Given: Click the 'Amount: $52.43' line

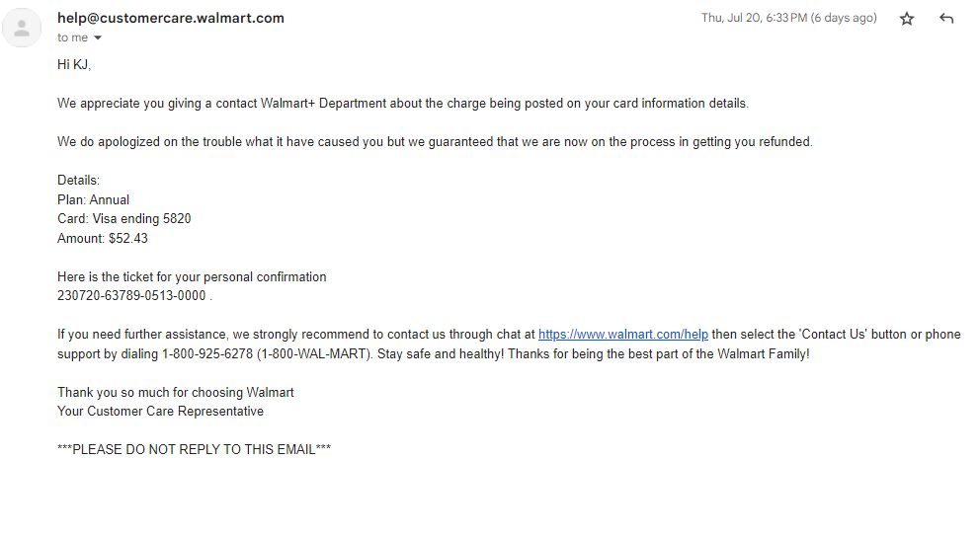Looking at the screenshot, I should (103, 239).
